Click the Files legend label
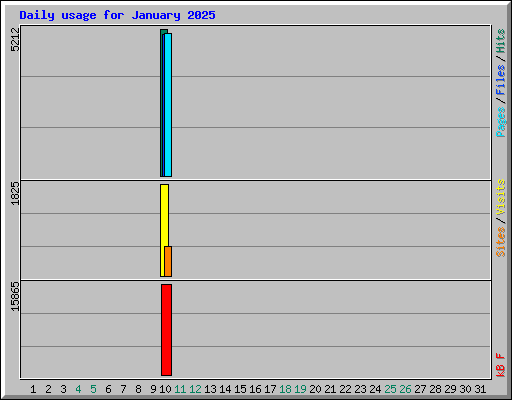Screen dimensions: 512x400 tap(501, 79)
